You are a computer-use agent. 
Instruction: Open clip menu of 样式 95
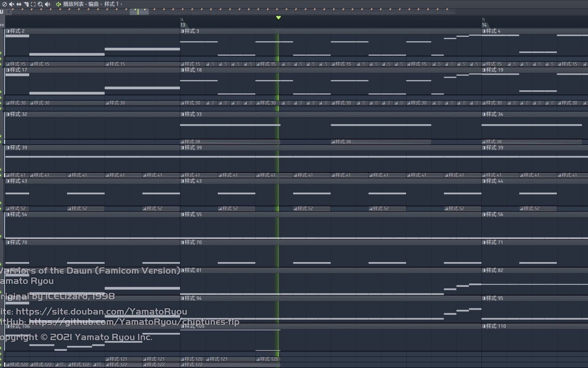point(484,298)
